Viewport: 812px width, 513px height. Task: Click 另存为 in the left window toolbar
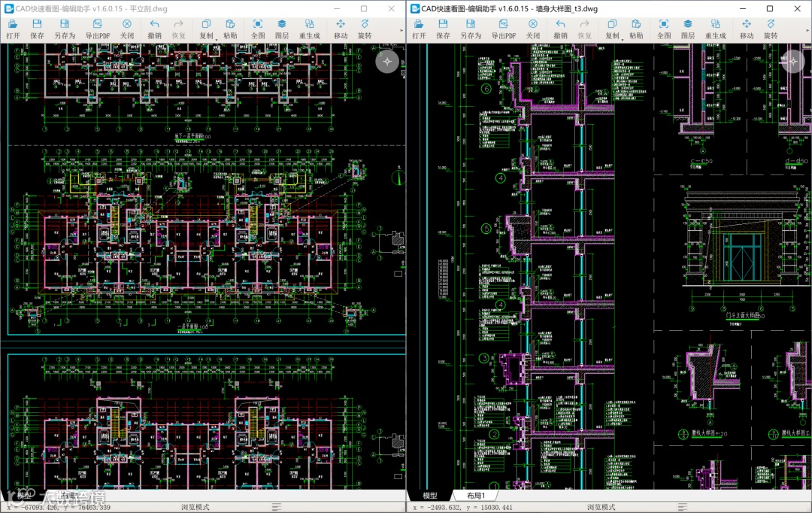[65, 29]
